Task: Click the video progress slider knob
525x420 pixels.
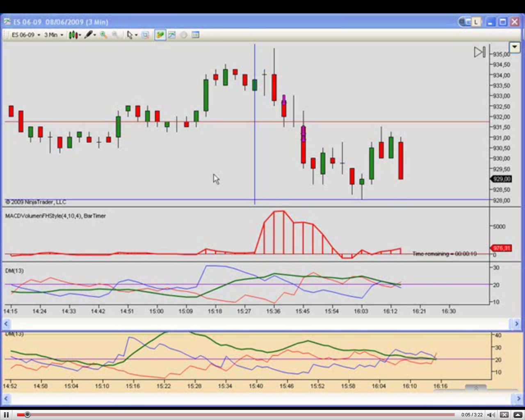Action: [27, 415]
